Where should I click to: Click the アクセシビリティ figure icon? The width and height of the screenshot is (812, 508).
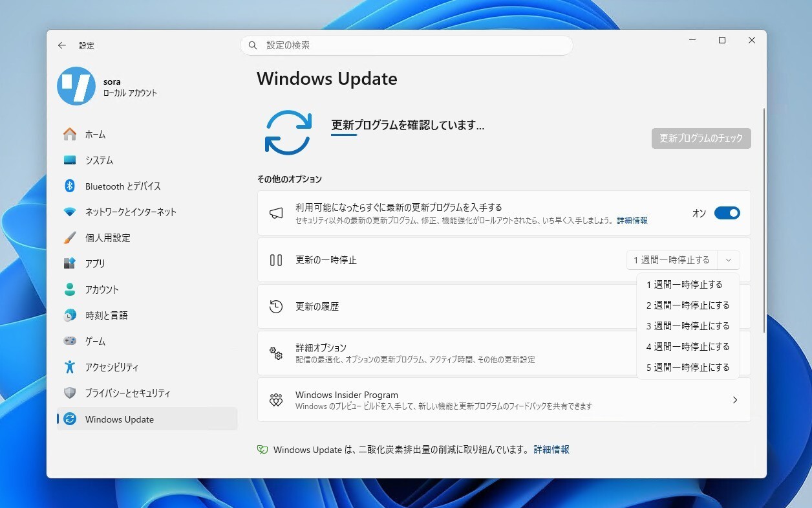pyautogui.click(x=70, y=367)
